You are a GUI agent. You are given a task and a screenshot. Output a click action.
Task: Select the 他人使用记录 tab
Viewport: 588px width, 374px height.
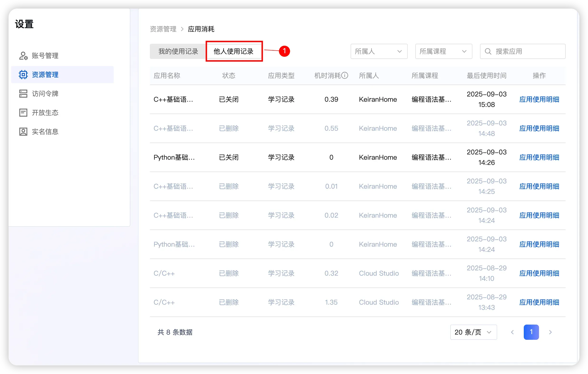click(x=233, y=52)
